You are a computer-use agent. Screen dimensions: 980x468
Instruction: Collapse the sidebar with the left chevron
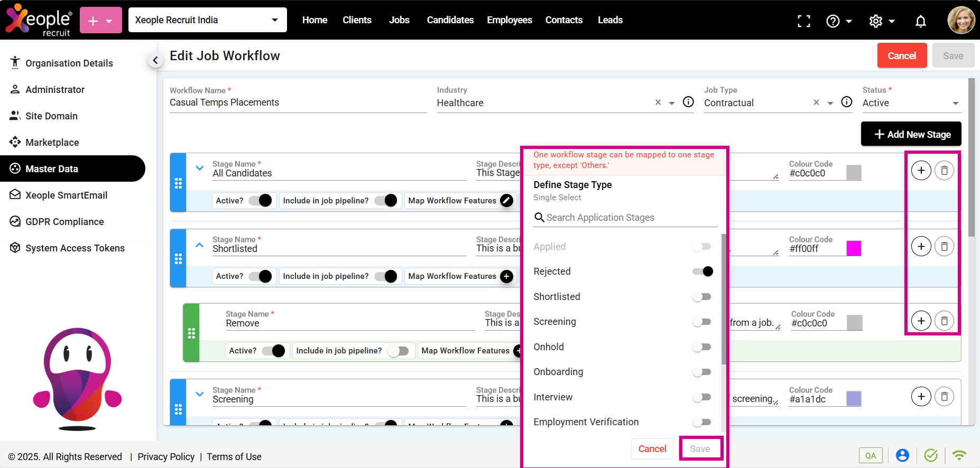click(155, 60)
